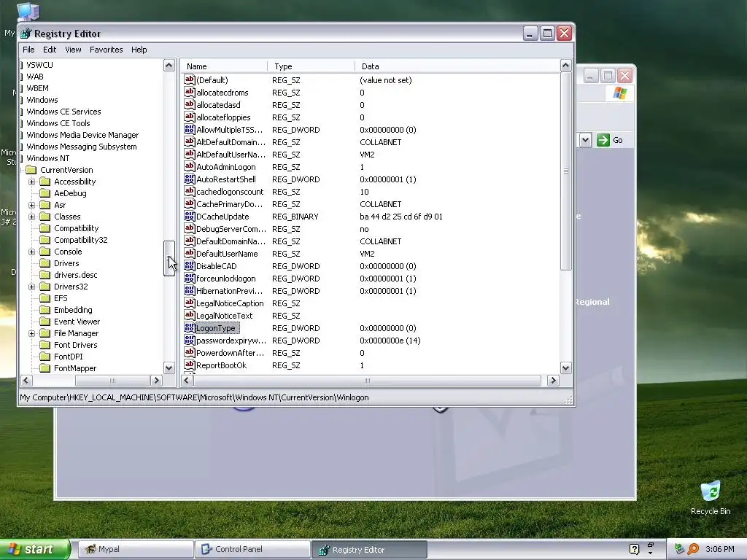This screenshot has height=560, width=747.
Task: Expand the Asr tree node
Action: (x=31, y=205)
